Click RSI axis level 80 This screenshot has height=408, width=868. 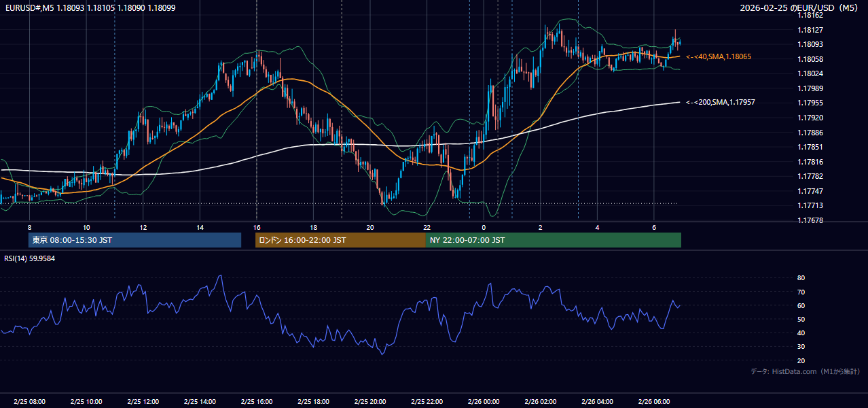[x=801, y=278]
